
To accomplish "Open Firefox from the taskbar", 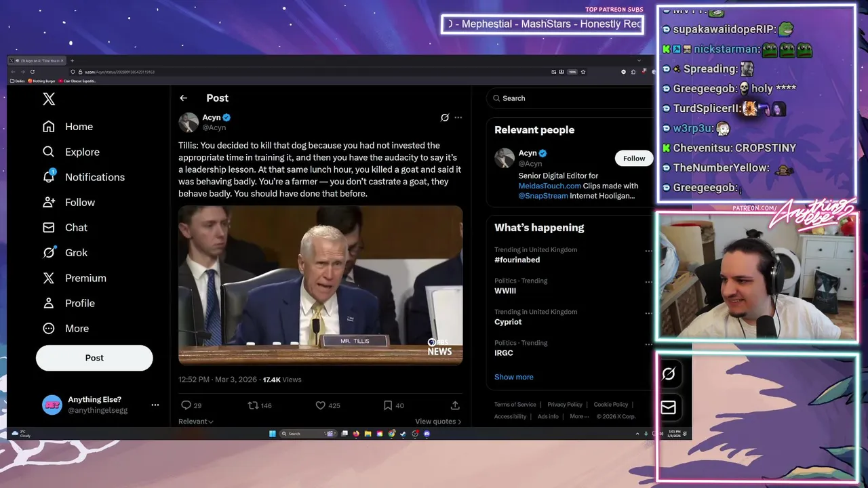I will click(356, 434).
